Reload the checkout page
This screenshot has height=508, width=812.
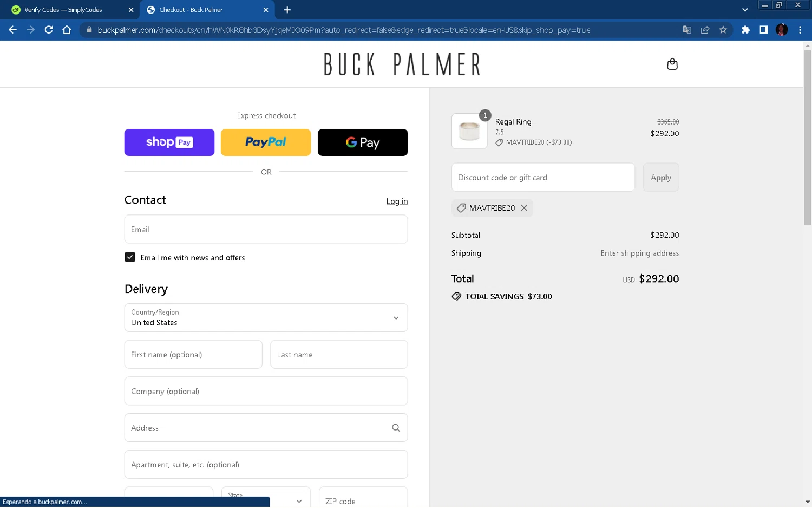click(49, 30)
